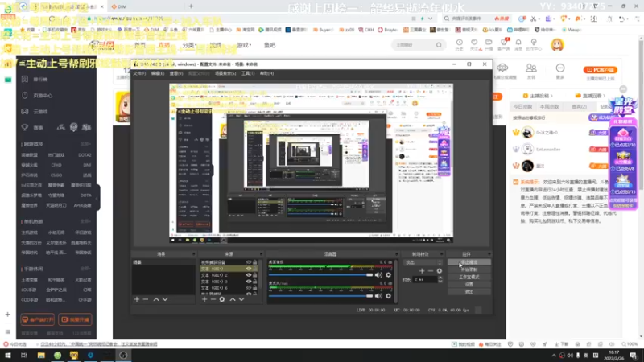Toggle eye icon for 文本 (GDI+) 6
Viewport: 644px width, 362px height.
249,288
